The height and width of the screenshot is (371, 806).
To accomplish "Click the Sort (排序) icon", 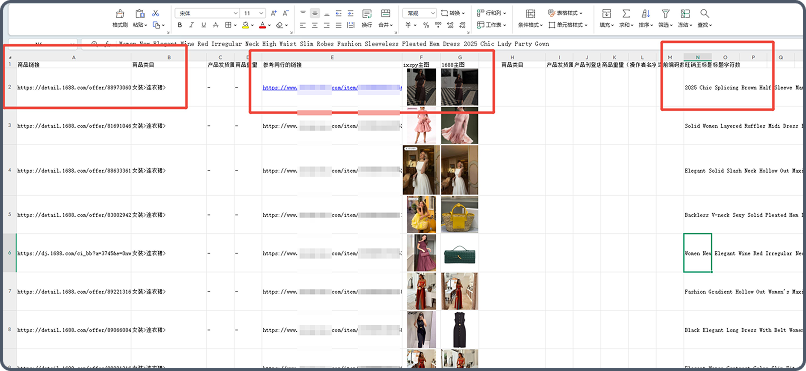I will point(646,13).
